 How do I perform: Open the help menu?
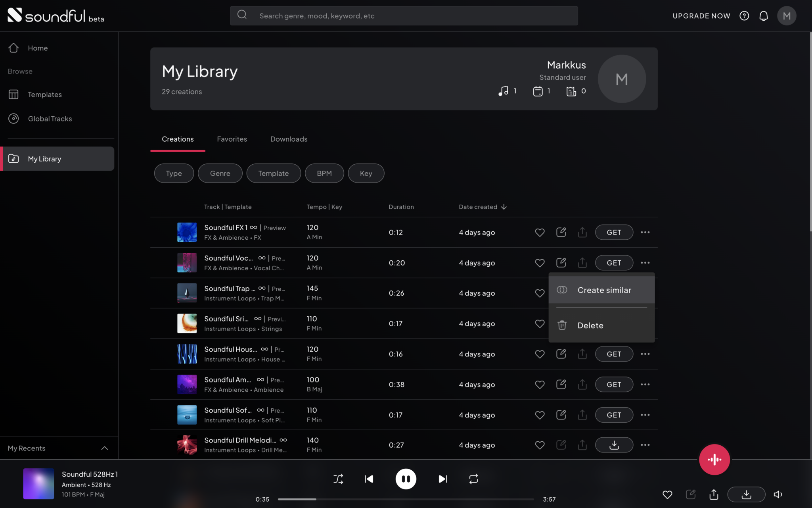click(744, 16)
